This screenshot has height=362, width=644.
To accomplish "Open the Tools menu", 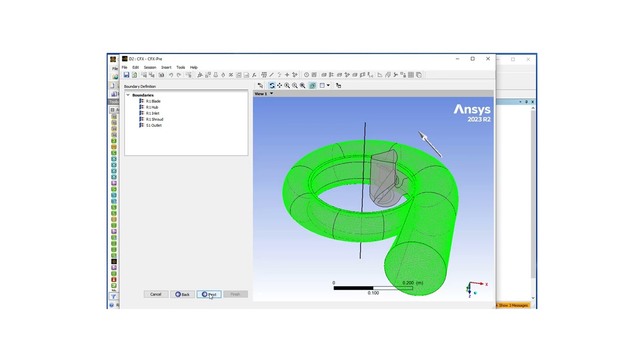I will [181, 67].
